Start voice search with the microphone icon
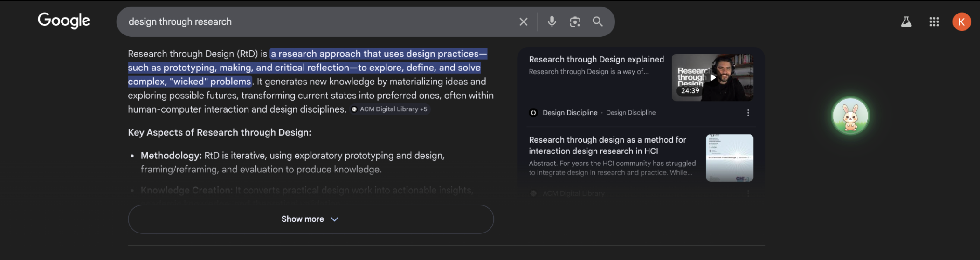 click(552, 21)
